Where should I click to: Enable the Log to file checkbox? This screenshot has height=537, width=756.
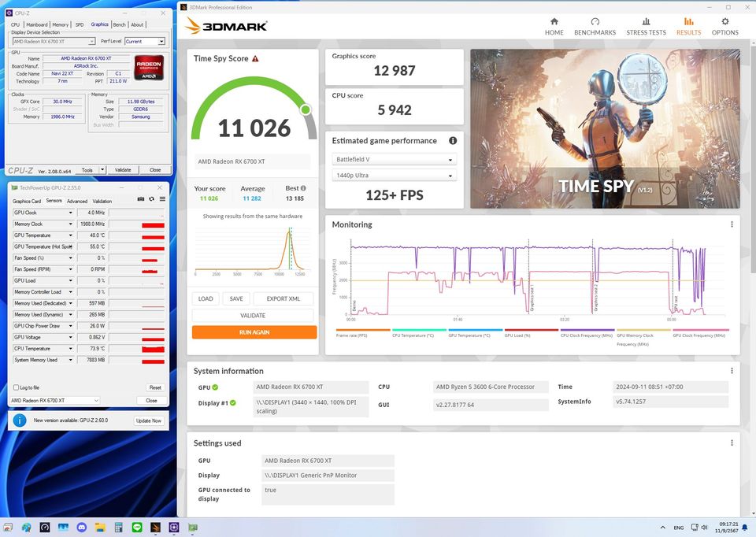tap(16, 387)
